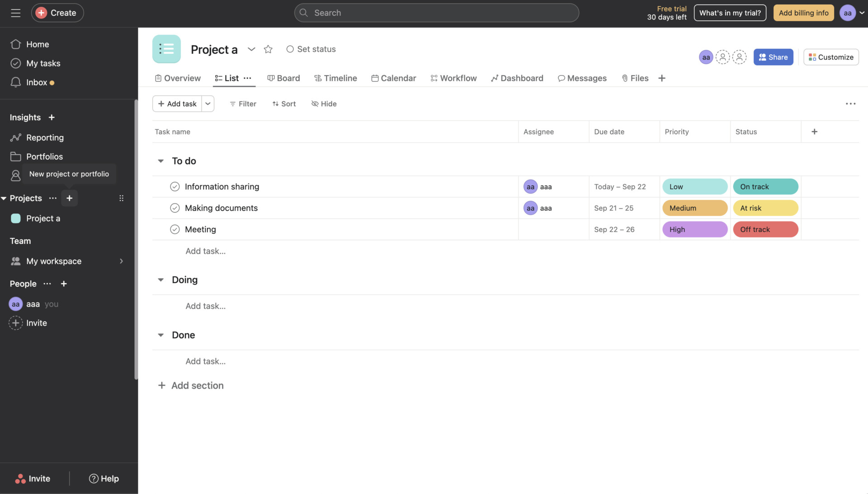This screenshot has width=868, height=494.
Task: Click the Off track status badge on Meeting
Action: [765, 229]
